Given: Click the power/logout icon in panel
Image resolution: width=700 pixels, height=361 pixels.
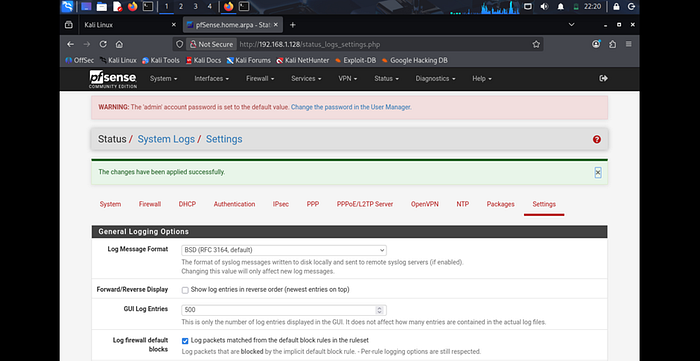Looking at the screenshot, I should 631,6.
